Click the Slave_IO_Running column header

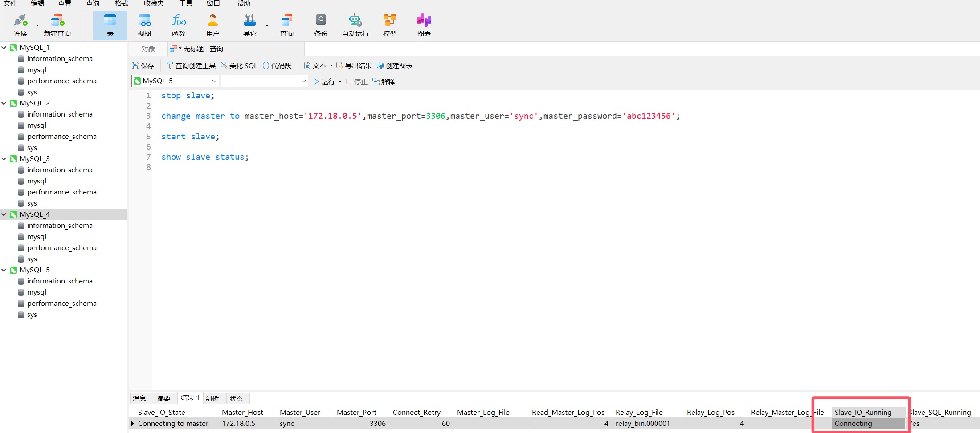coord(869,412)
